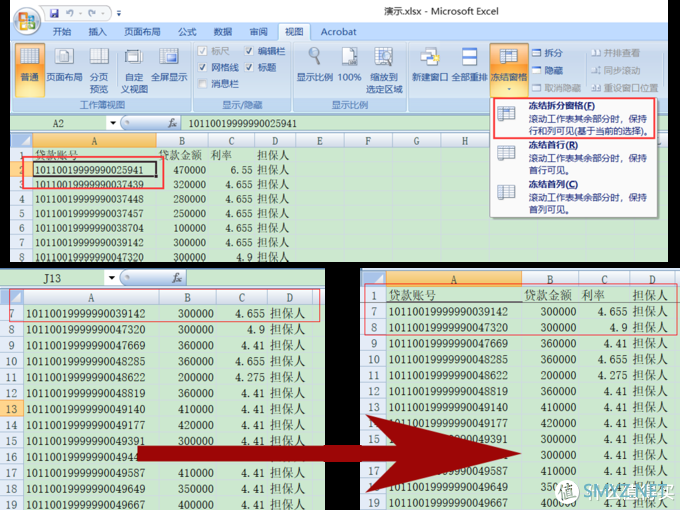
Task: Choose 冻结首列(C) freeze first column
Action: (x=574, y=197)
